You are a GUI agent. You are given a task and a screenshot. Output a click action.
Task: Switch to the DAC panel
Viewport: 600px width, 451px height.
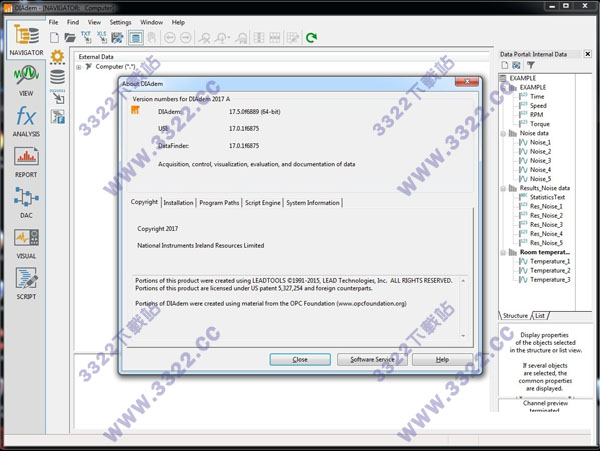(x=26, y=203)
